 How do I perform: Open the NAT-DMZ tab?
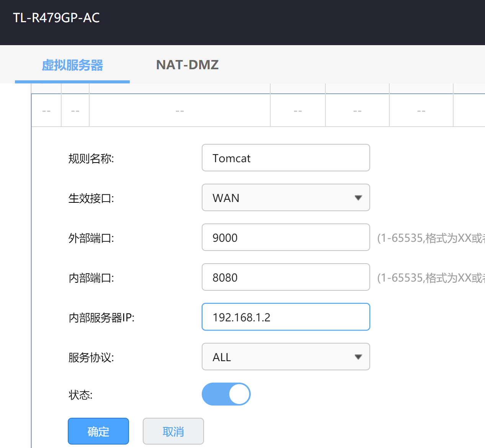point(187,65)
